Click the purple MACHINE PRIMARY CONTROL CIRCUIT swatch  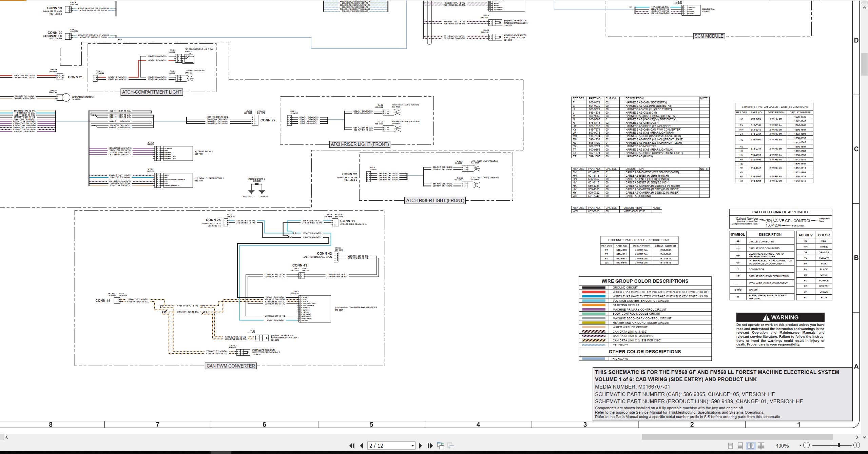click(x=594, y=310)
